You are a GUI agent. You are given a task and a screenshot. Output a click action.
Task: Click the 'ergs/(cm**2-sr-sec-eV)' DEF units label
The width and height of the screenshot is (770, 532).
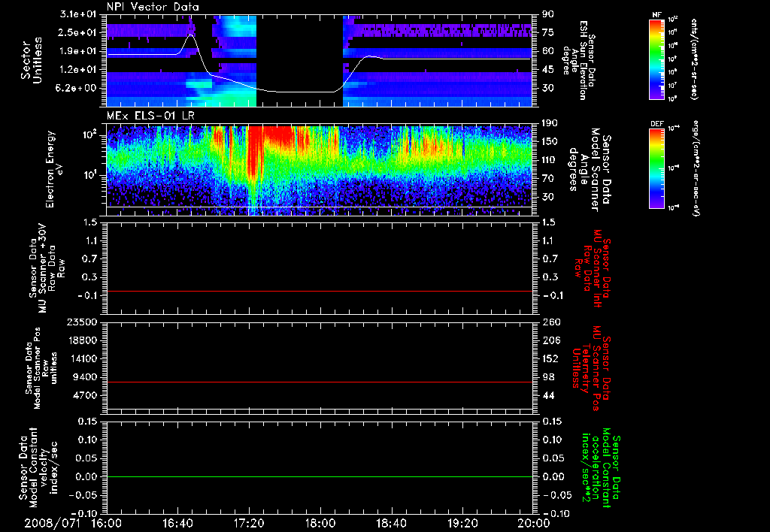[x=696, y=168]
